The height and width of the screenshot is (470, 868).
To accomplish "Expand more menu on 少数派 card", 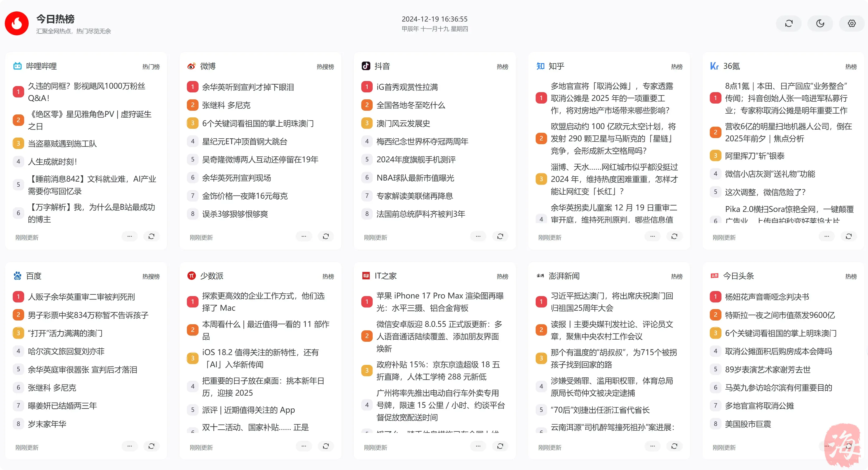I will coord(304,446).
